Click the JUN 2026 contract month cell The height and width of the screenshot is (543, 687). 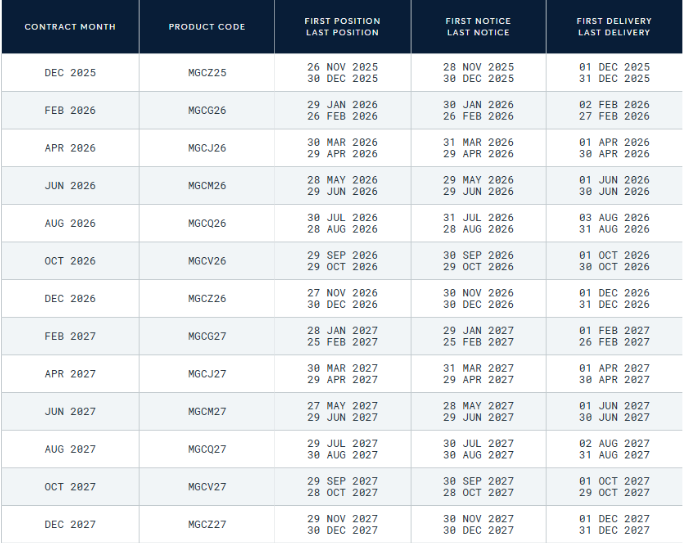point(70,186)
